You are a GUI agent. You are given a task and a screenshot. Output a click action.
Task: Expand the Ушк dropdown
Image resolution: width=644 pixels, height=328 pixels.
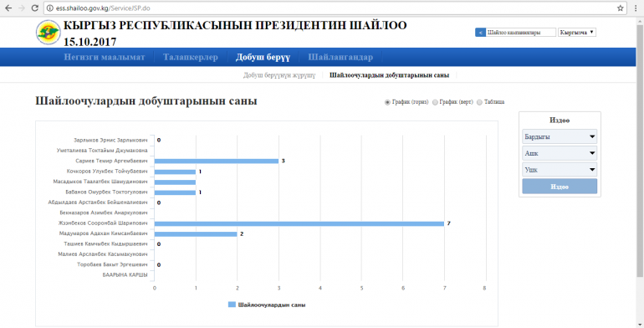pos(560,170)
